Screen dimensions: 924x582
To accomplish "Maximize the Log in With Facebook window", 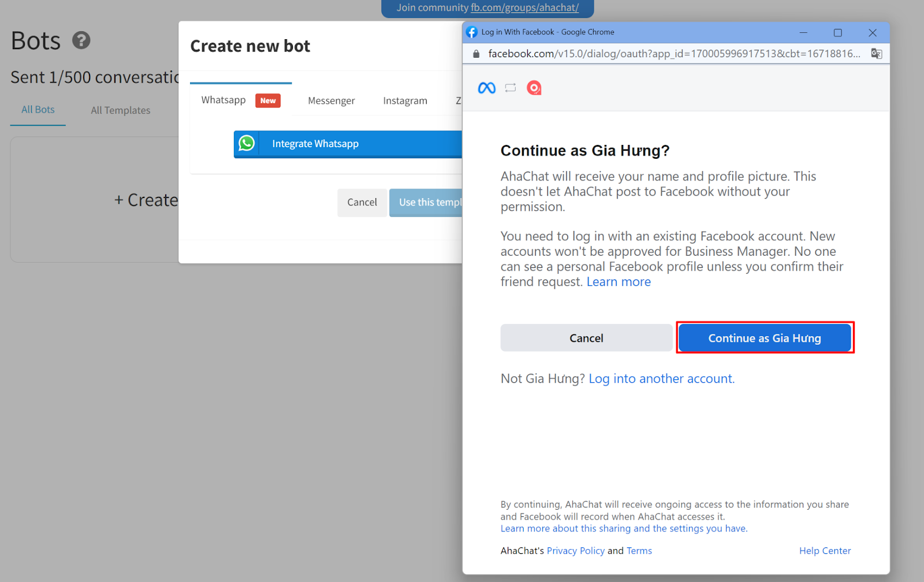I will coord(838,32).
